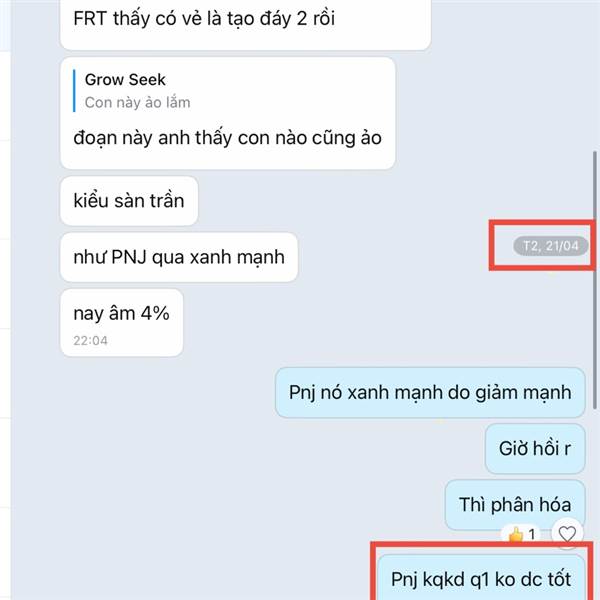Viewport: 600px width, 600px height.
Task: Click the reaction count '1' beside thumbs-up
Action: pos(532,534)
